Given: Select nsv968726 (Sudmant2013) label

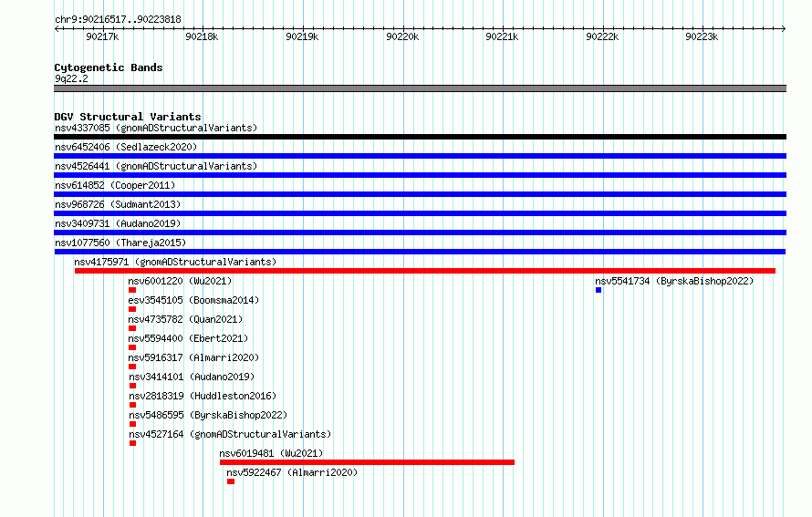Looking at the screenshot, I should click(x=118, y=204).
